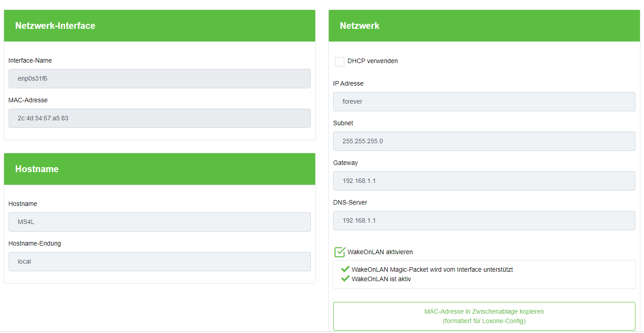The height and width of the screenshot is (333, 644).
Task: Click the green checkmark beside WakeOnLAN ist aktiv
Action: (345, 278)
